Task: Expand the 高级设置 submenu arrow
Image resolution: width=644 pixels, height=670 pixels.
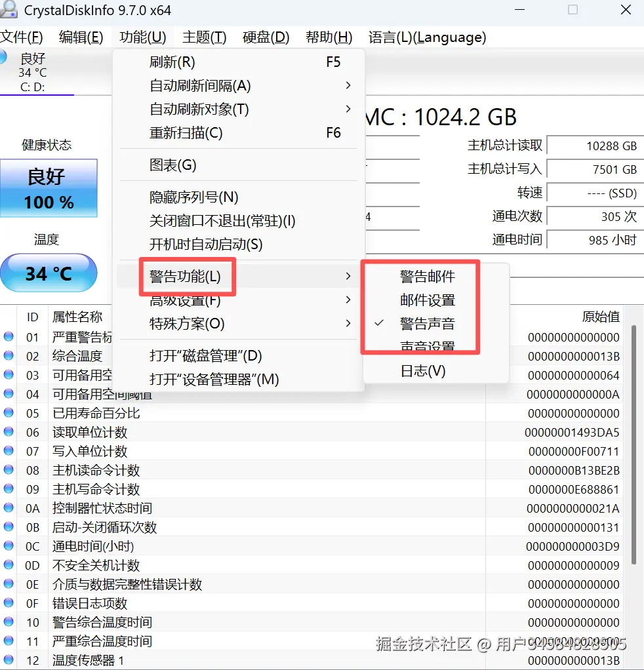Action: [x=348, y=300]
